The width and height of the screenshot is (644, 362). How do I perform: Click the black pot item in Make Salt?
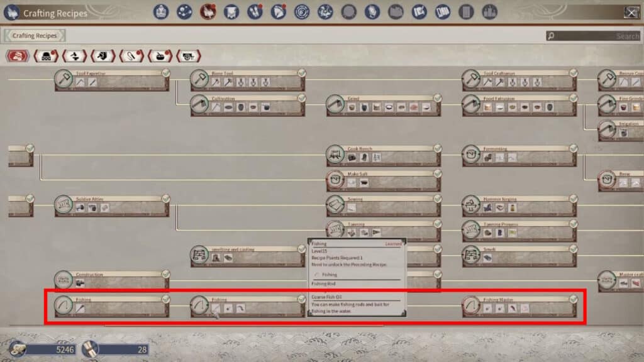[x=364, y=183]
